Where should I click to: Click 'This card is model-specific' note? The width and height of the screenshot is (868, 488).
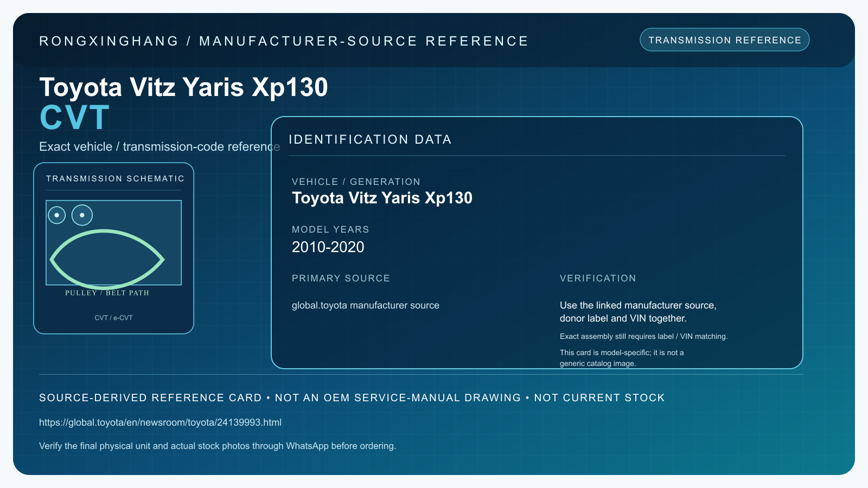[622, 358]
